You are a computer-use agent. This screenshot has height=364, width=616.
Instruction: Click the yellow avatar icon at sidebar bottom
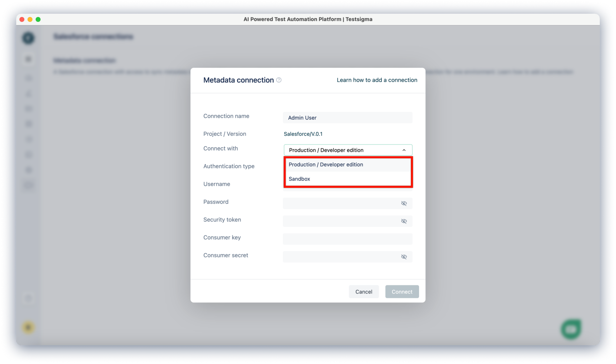pyautogui.click(x=28, y=327)
